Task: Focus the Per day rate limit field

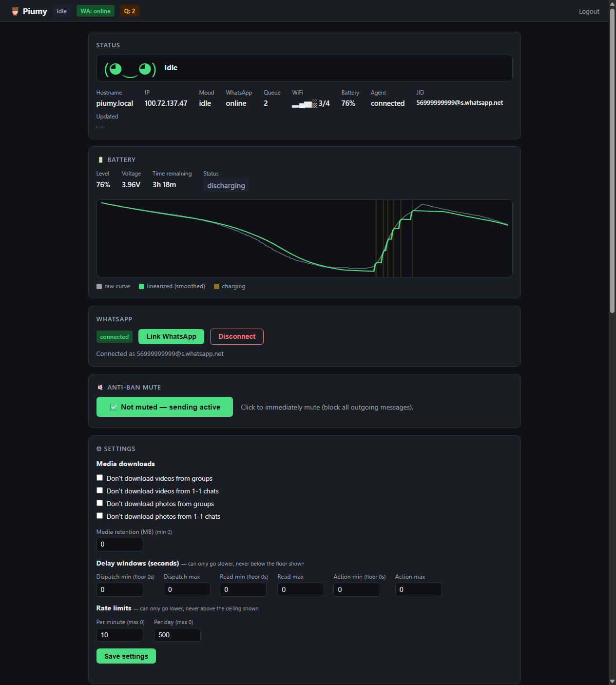Action: pyautogui.click(x=177, y=635)
